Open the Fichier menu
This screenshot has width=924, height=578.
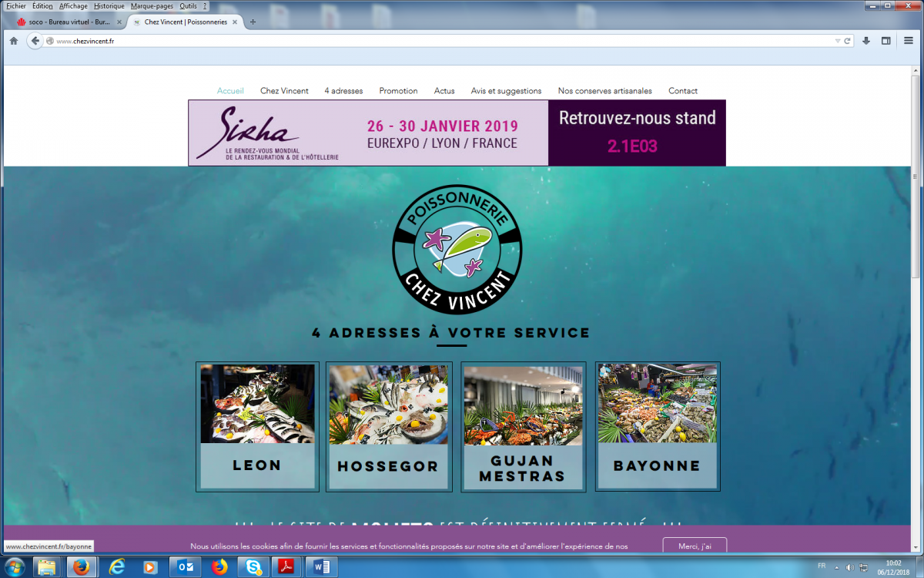coord(16,5)
